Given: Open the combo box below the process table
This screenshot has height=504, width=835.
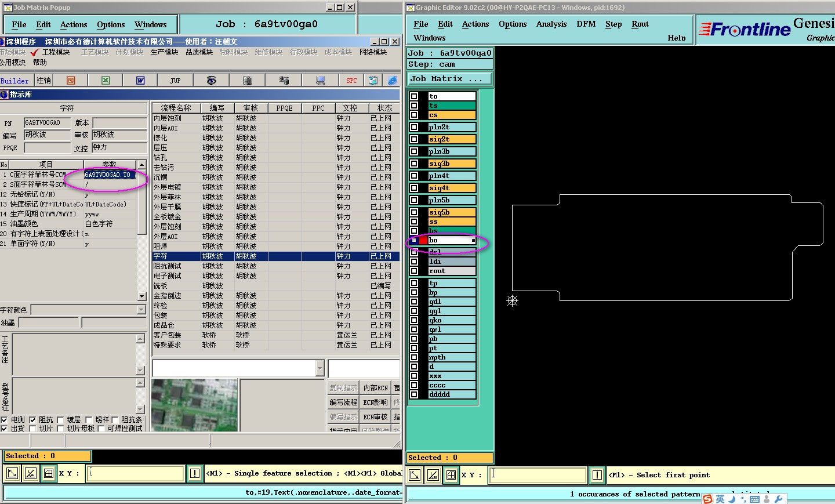Looking at the screenshot, I should (x=320, y=368).
